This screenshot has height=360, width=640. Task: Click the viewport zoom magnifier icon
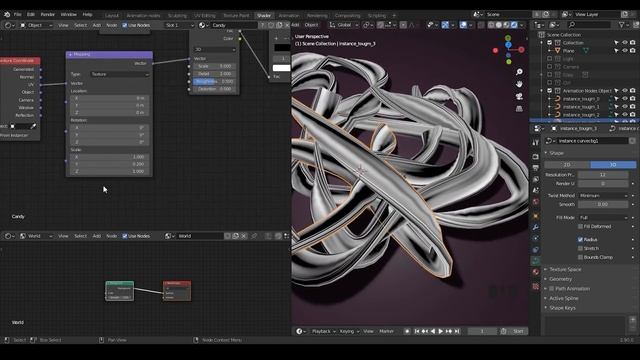coord(519,72)
